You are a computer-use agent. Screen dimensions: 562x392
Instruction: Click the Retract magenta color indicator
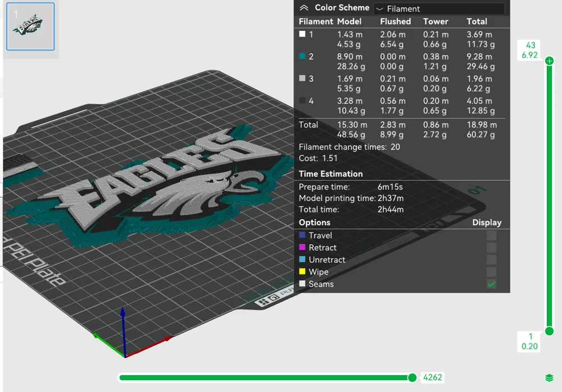(x=302, y=247)
